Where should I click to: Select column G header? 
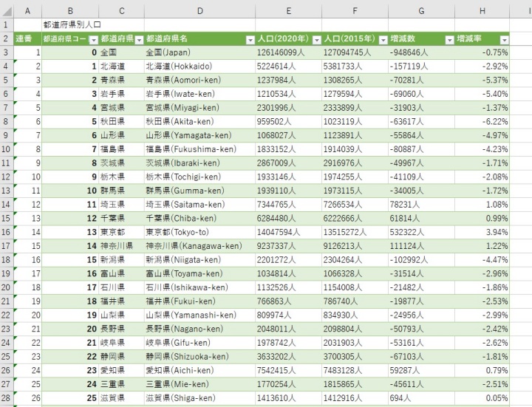tap(421, 11)
